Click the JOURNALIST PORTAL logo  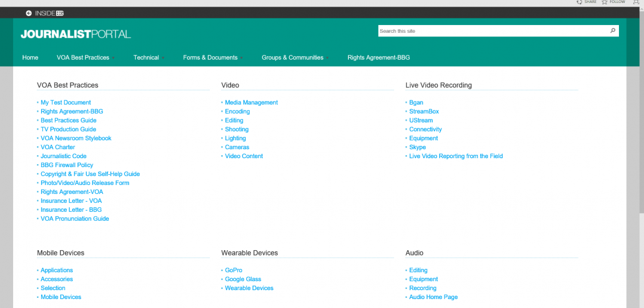pyautogui.click(x=76, y=34)
